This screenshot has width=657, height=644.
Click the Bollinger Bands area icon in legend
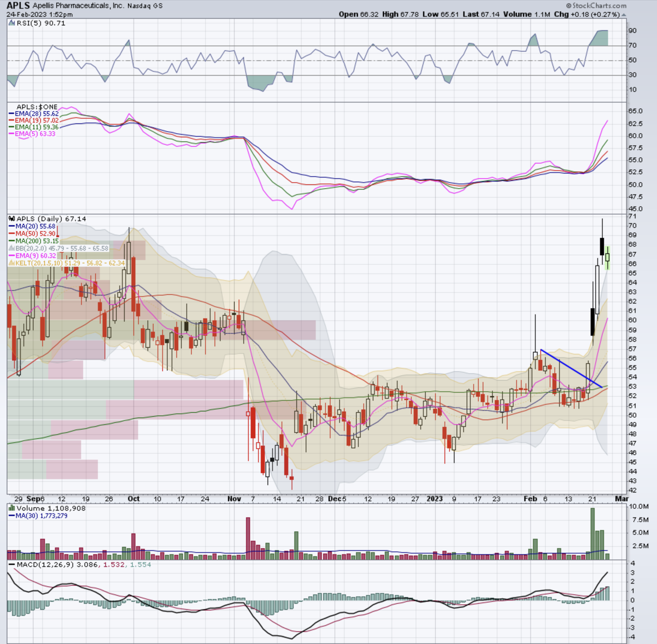coord(12,248)
